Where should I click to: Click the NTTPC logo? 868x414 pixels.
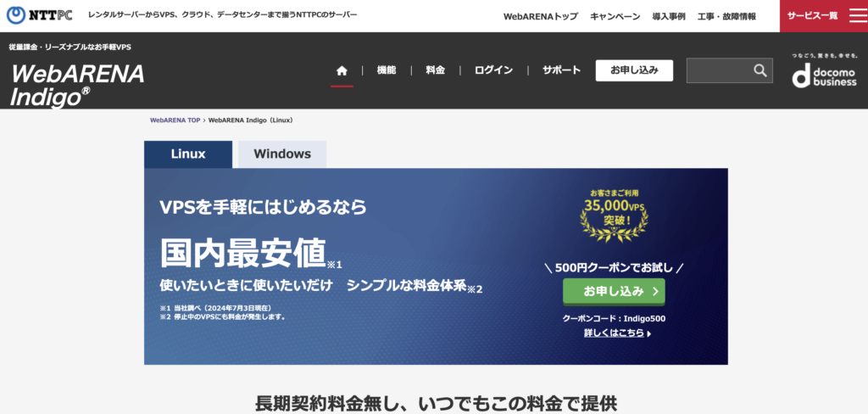(39, 15)
